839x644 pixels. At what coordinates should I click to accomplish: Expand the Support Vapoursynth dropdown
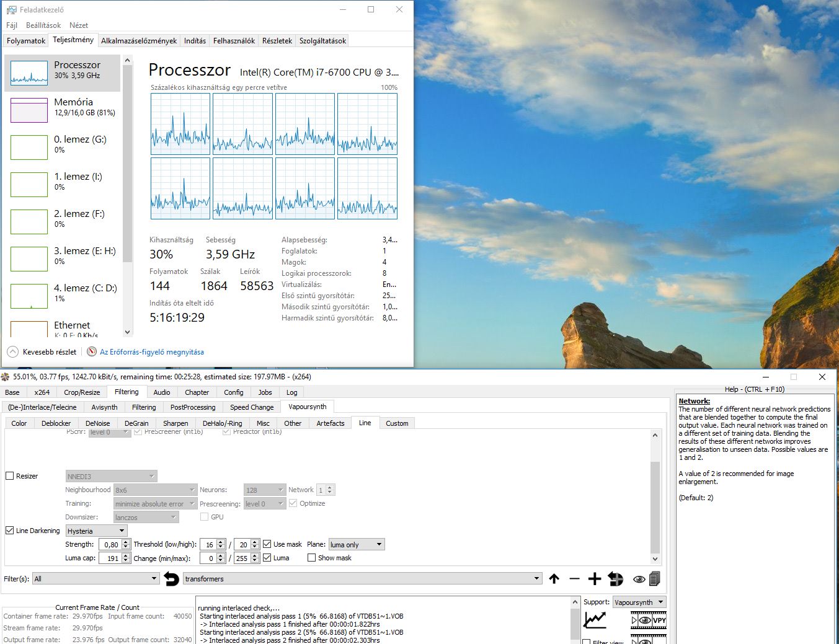[639, 602]
